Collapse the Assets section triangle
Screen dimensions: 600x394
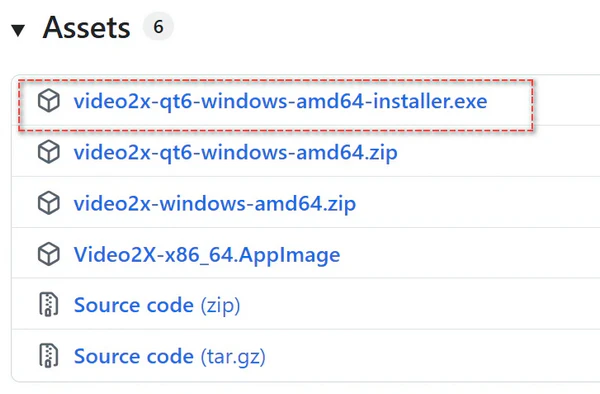coord(18,30)
